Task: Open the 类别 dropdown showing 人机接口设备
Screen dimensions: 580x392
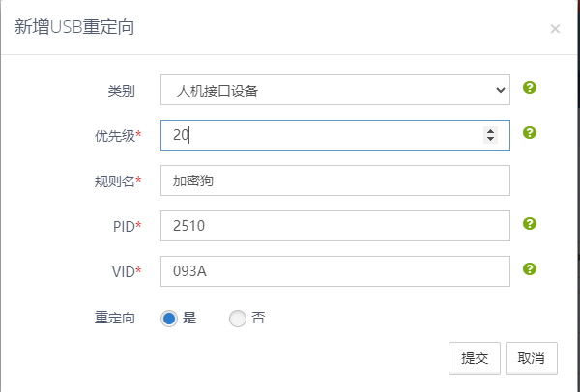Action: click(x=334, y=91)
